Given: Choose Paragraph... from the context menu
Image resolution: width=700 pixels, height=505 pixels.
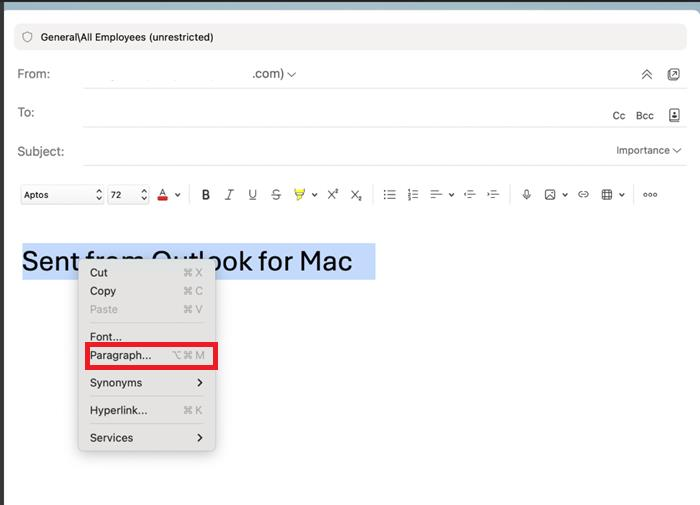Looking at the screenshot, I should (146, 355).
